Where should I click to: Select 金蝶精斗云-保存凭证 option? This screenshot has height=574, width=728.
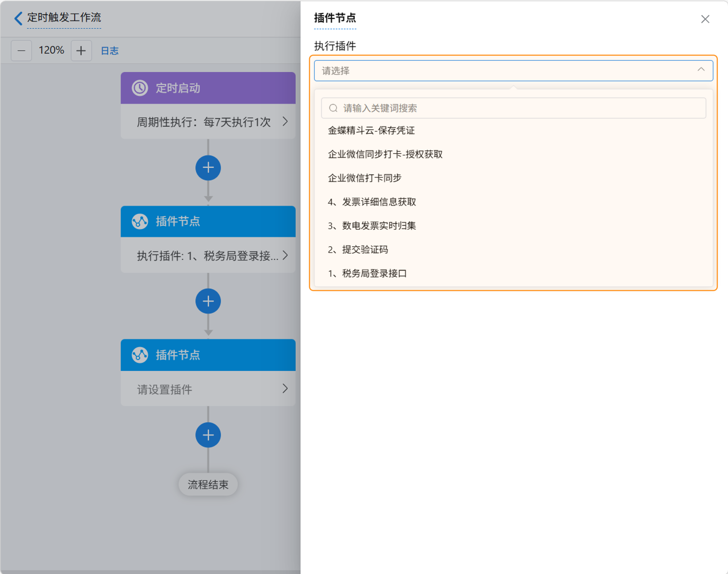point(371,130)
